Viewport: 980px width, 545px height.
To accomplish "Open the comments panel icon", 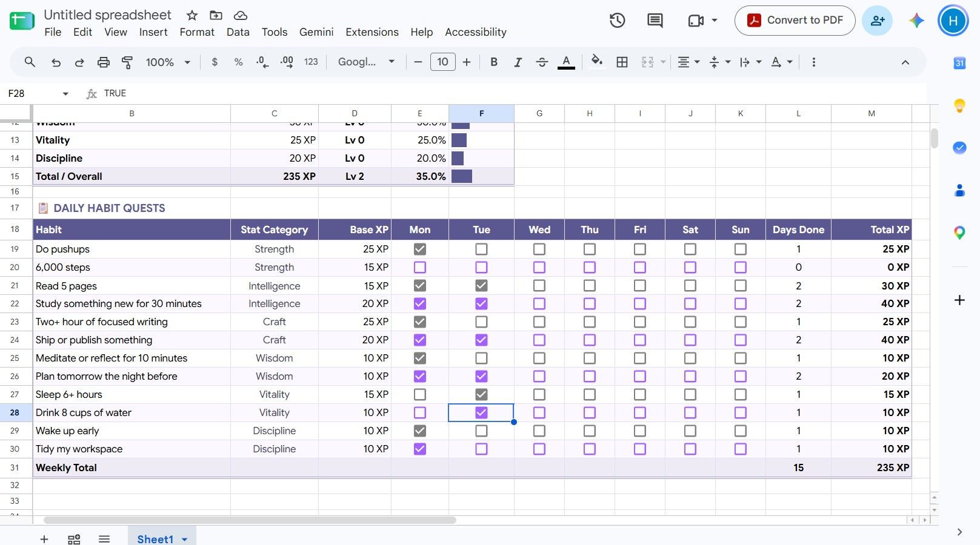I will click(655, 21).
